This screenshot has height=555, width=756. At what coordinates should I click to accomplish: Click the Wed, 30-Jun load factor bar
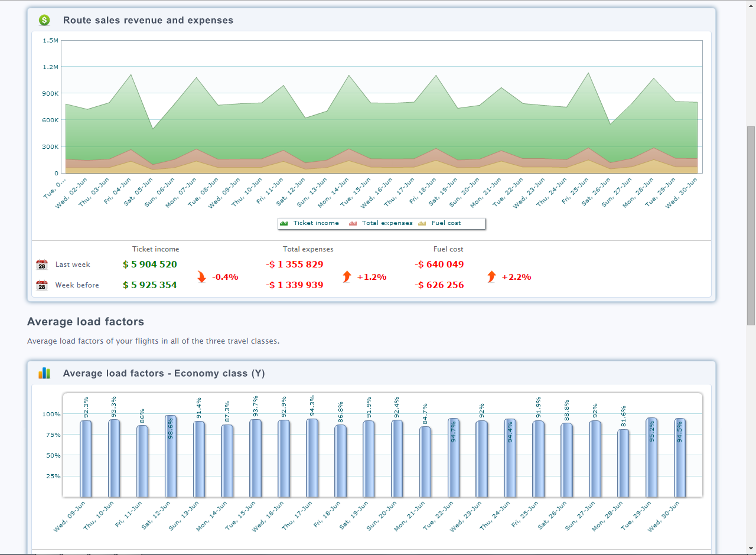(x=680, y=458)
